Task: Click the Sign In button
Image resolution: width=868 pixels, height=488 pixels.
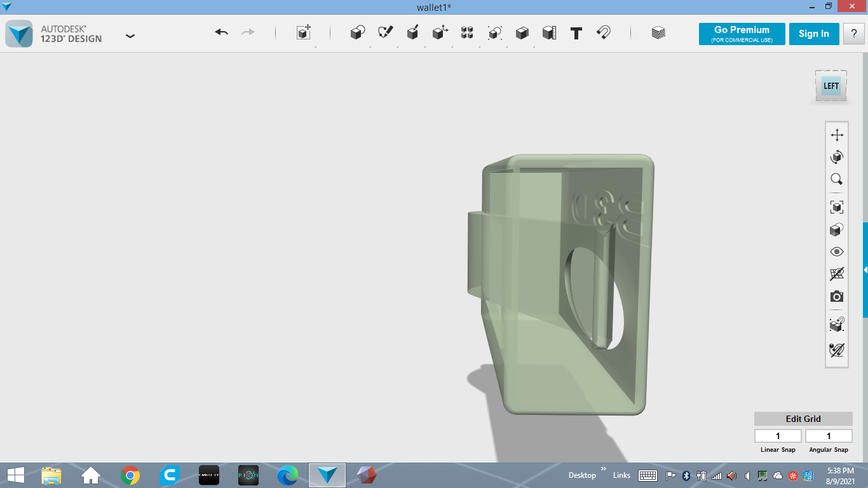Action: tap(813, 34)
